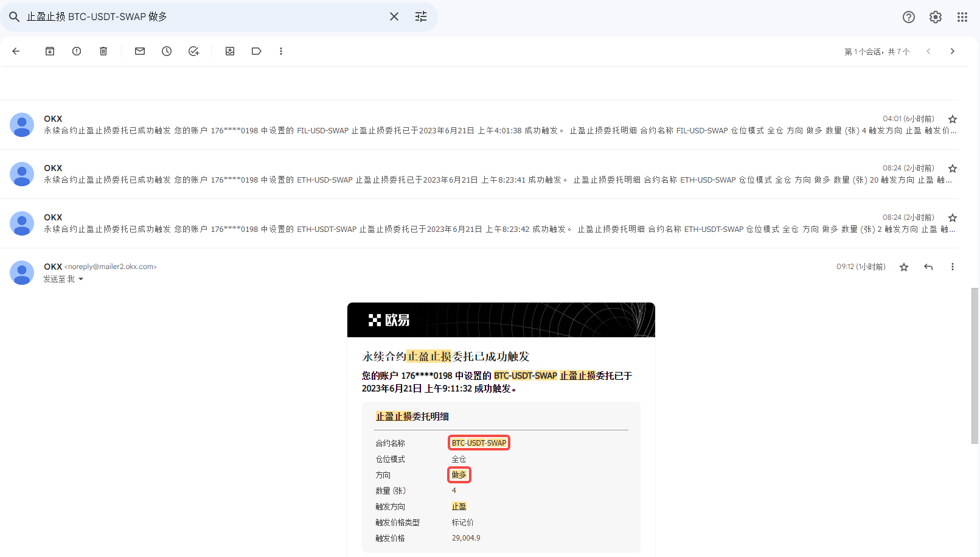The height and width of the screenshot is (557, 980).
Task: Snooze the conversation
Action: (x=167, y=51)
